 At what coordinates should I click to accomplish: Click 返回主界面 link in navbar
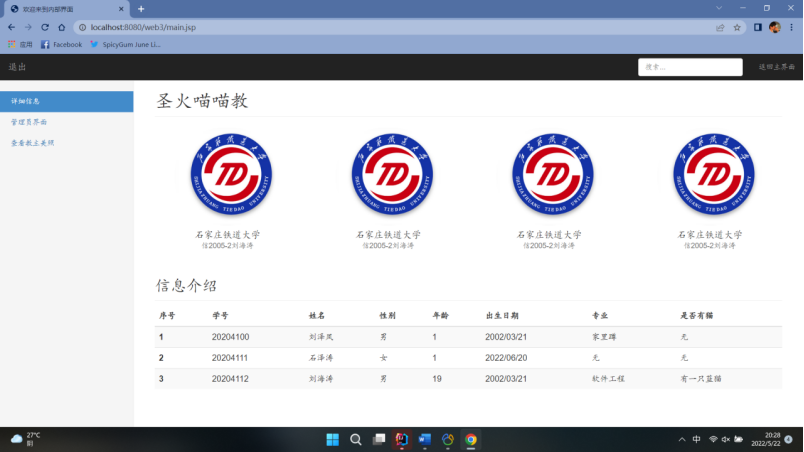point(776,67)
